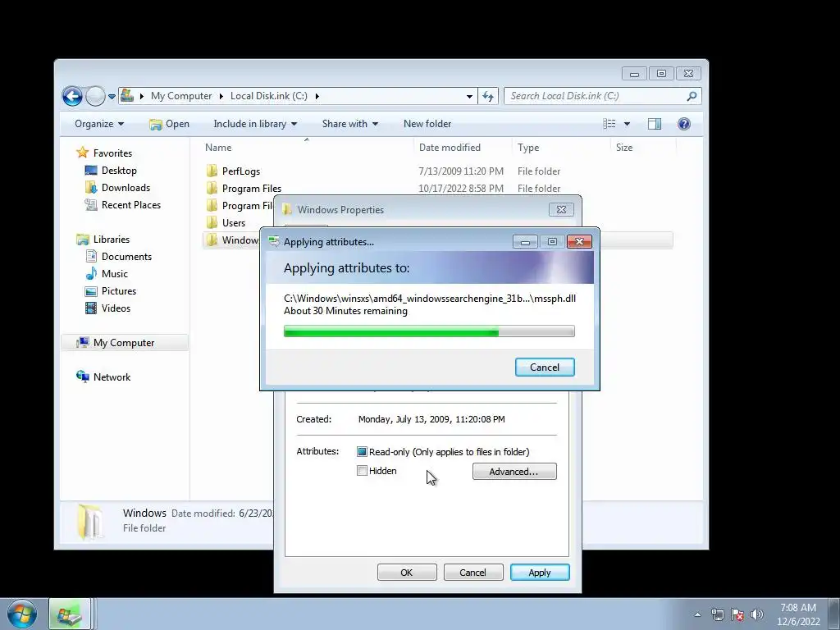Click the Windows folder icon in details pane
840x630 pixels.
[x=90, y=521]
